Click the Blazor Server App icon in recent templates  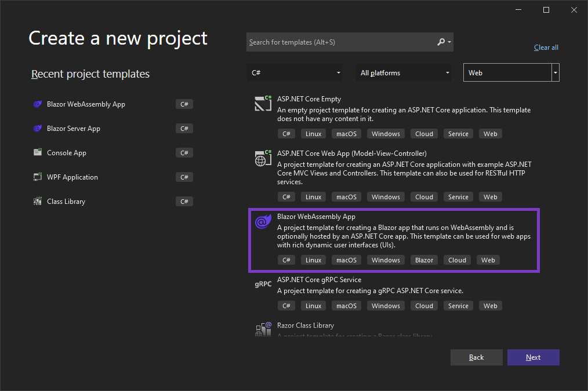38,129
